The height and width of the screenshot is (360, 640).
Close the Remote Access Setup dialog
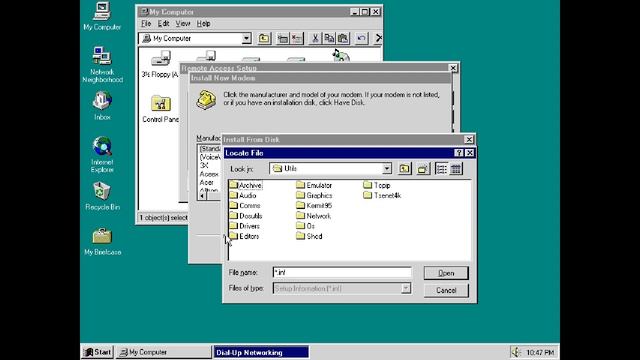tap(453, 68)
